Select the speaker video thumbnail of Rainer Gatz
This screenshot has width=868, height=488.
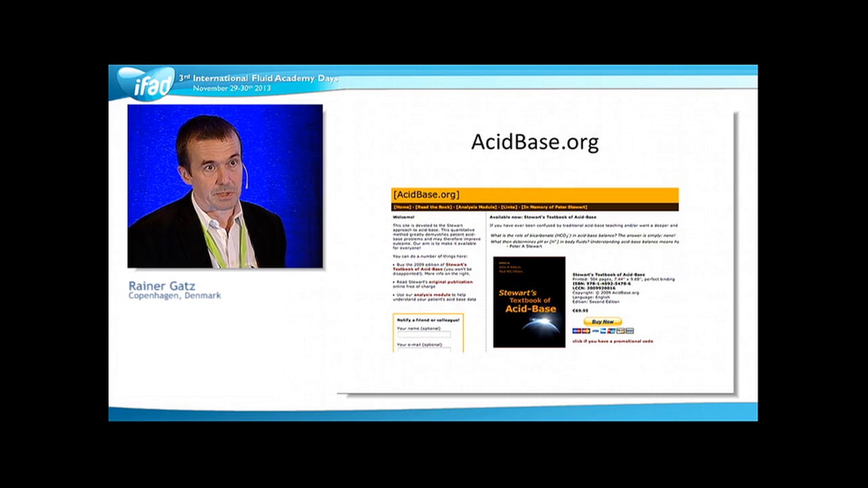[225, 186]
